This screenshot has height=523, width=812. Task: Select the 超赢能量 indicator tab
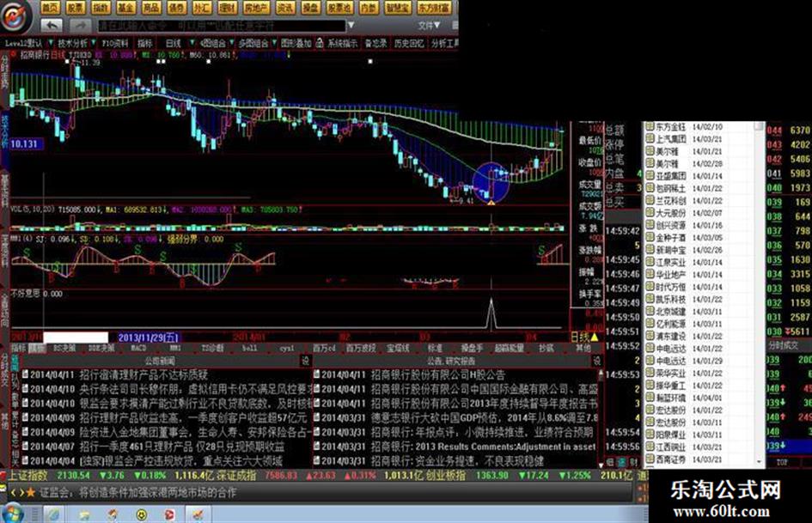(509, 349)
